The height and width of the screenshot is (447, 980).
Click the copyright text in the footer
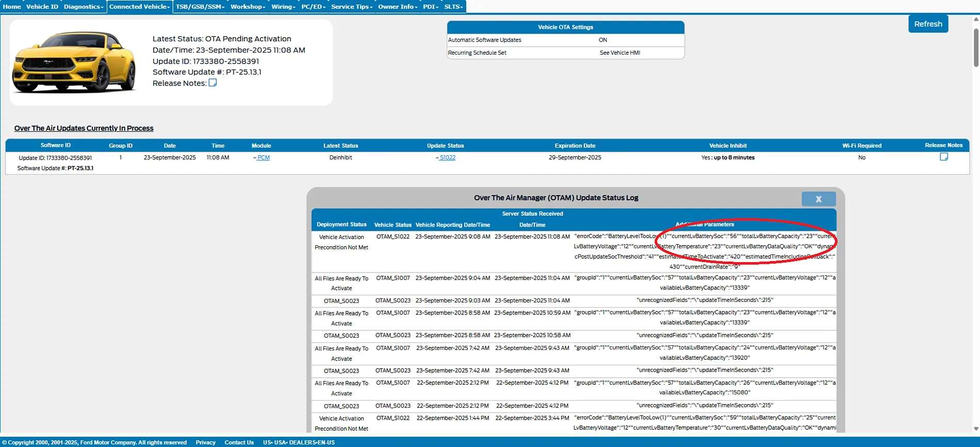(94, 442)
